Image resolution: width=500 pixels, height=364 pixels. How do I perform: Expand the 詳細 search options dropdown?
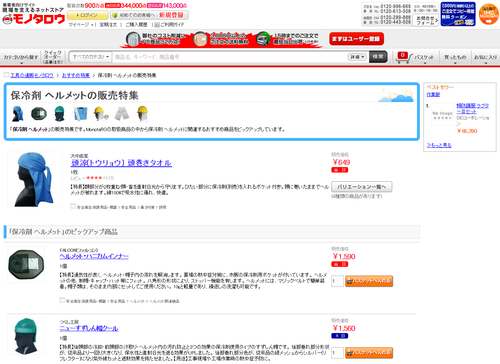(357, 57)
